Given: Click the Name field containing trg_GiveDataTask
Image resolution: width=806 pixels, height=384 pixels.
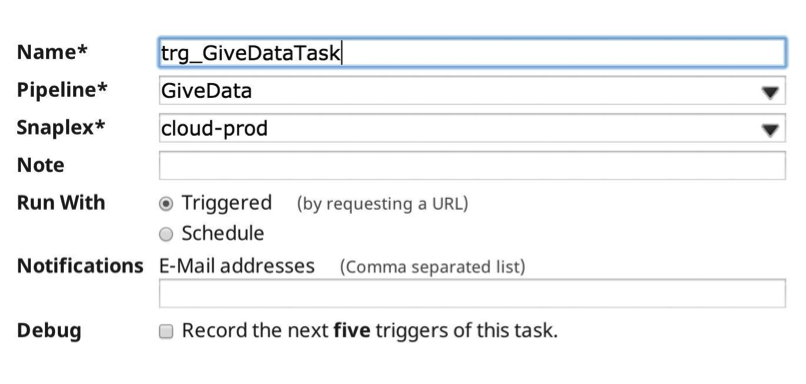Looking at the screenshot, I should [472, 52].
